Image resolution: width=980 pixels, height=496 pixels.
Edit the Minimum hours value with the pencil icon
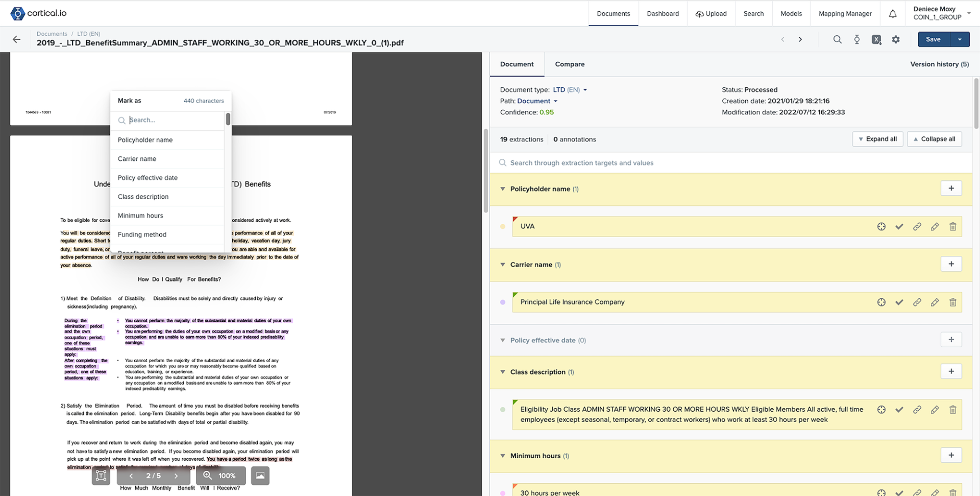[935, 492]
